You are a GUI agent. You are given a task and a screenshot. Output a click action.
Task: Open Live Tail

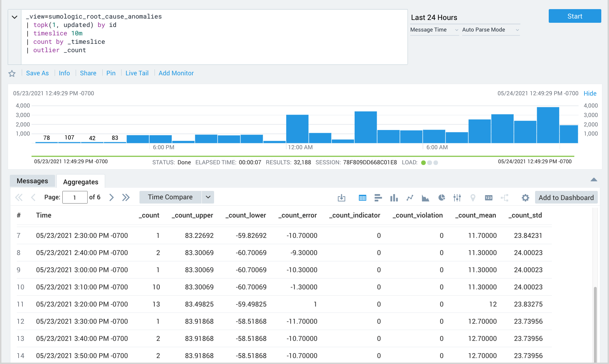coord(137,73)
